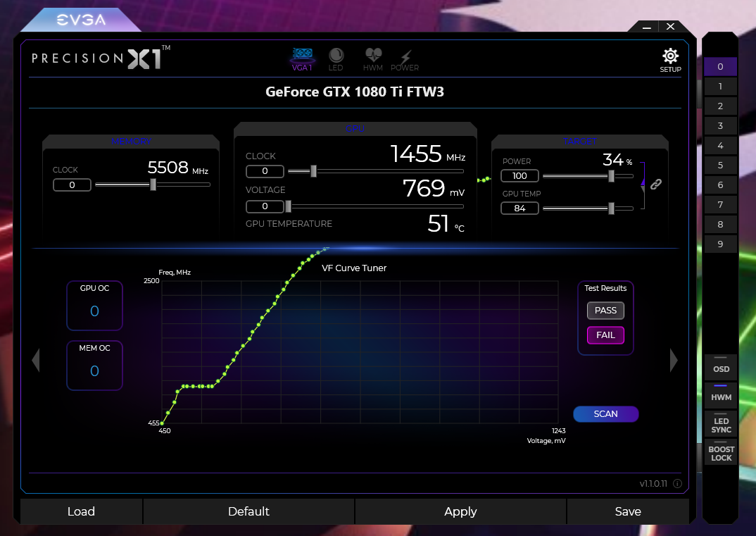Click the GPU temp target slider handle
756x536 pixels.
612,208
